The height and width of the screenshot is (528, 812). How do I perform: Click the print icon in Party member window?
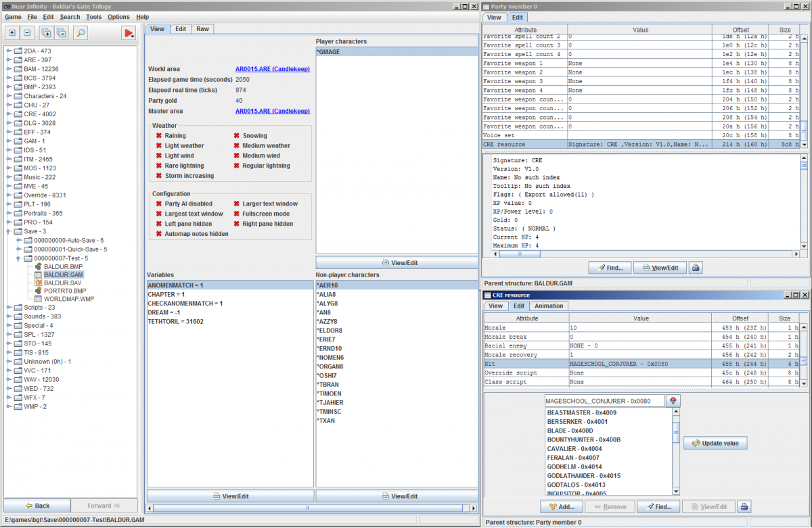click(696, 268)
